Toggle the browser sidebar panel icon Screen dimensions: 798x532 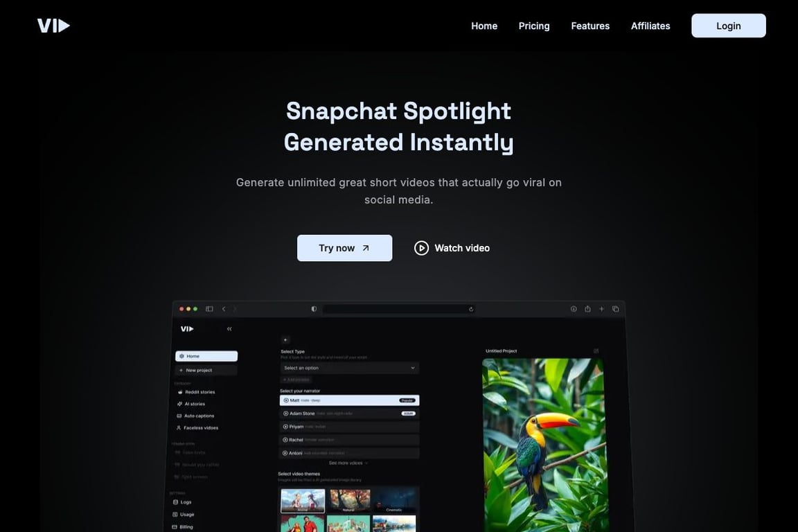(209, 309)
